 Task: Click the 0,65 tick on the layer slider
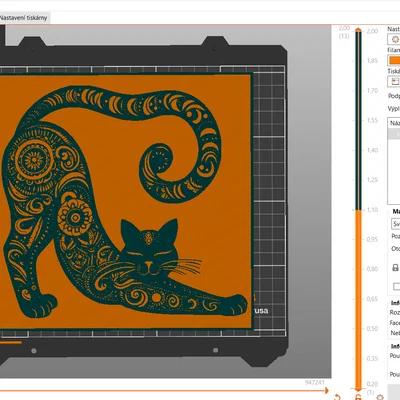pos(372,299)
